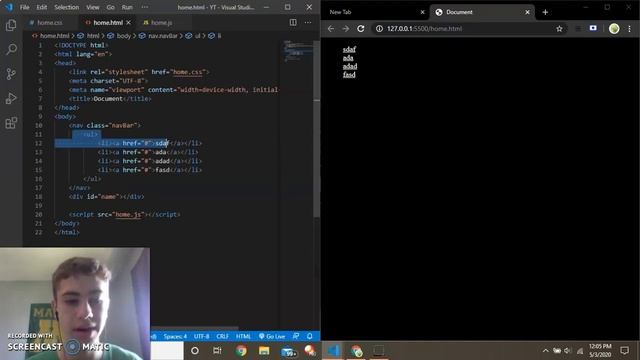Open the Source Control view
The height and width of the screenshot is (360, 640).
click(x=11, y=74)
